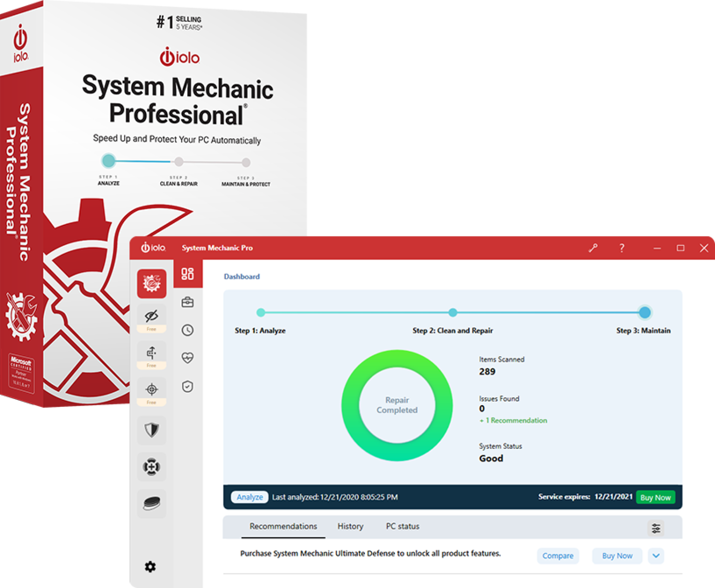Open the Dashboard grid icon
This screenshot has height=588, width=715.
[x=188, y=275]
